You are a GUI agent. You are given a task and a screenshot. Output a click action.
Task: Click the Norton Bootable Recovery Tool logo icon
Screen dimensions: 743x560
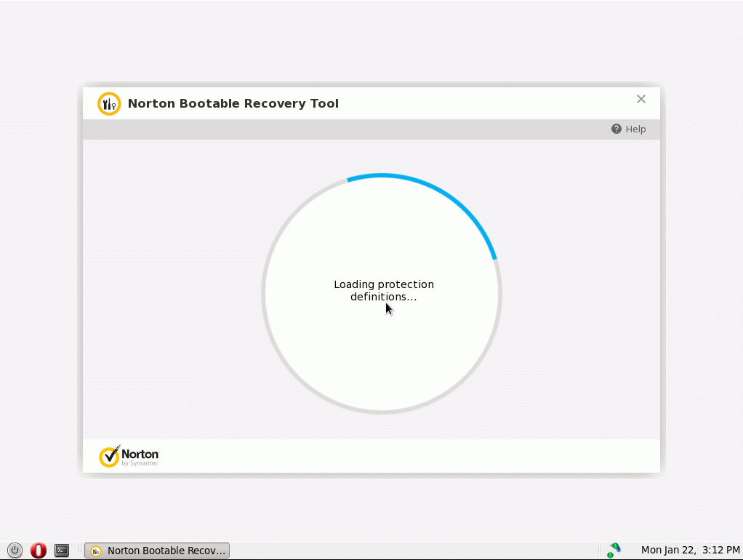(109, 103)
